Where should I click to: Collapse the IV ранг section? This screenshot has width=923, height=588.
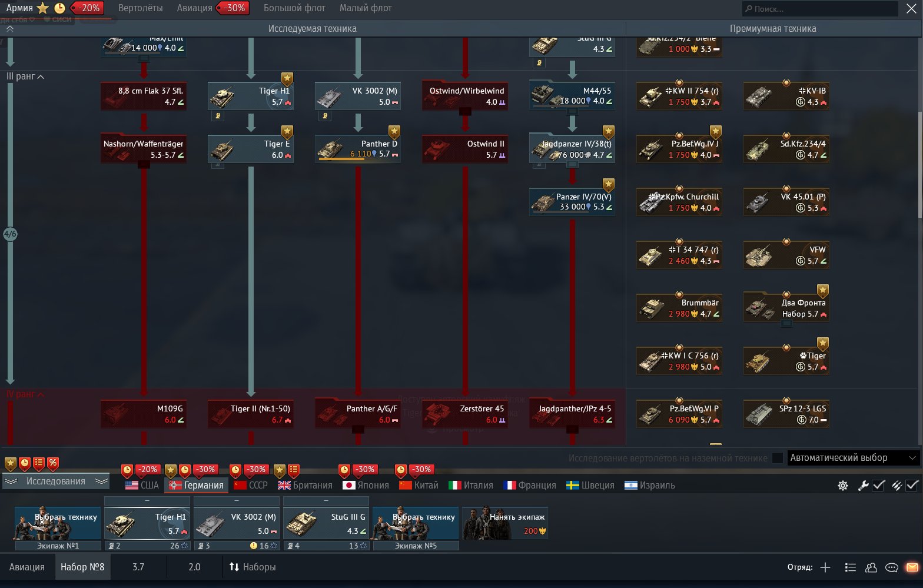tap(25, 394)
